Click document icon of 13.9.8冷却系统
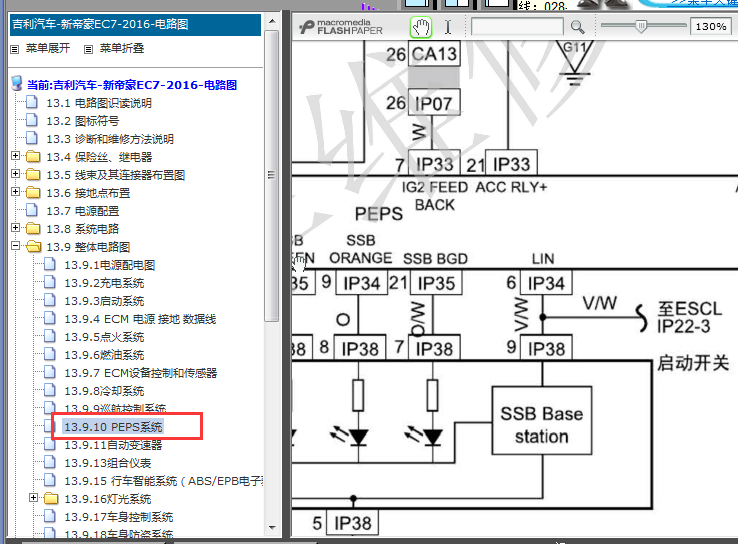 pos(50,390)
